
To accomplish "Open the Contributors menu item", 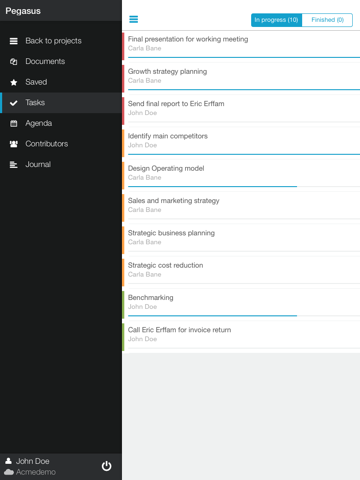I will coord(61,144).
